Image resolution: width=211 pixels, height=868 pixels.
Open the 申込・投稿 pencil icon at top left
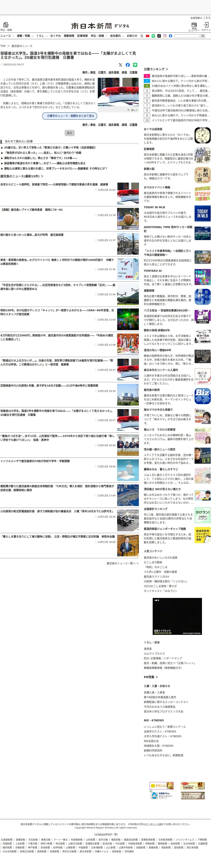(x=6, y=25)
